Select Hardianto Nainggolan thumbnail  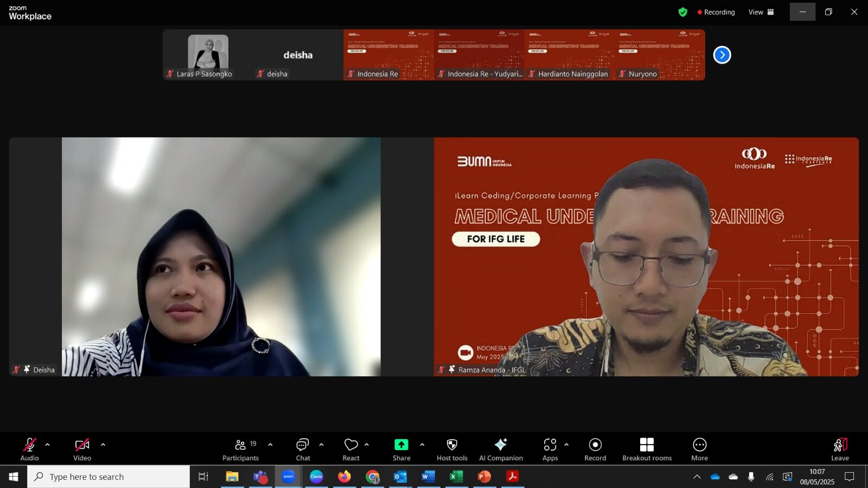570,55
